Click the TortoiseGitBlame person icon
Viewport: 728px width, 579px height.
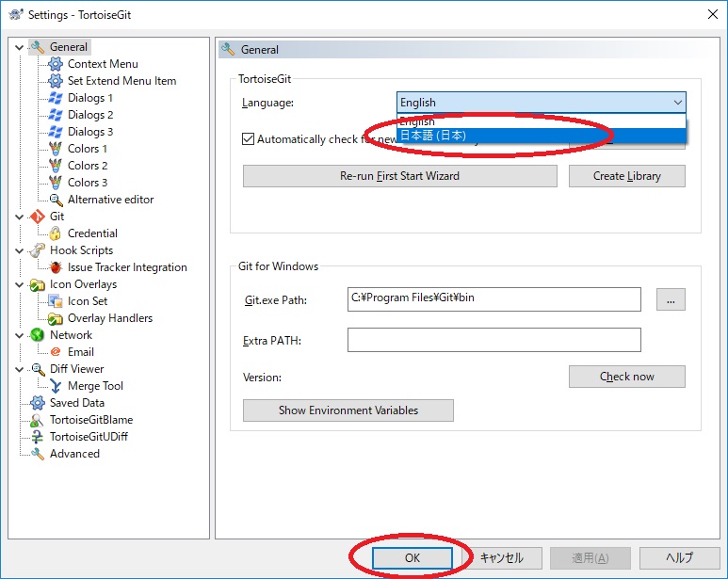37,420
